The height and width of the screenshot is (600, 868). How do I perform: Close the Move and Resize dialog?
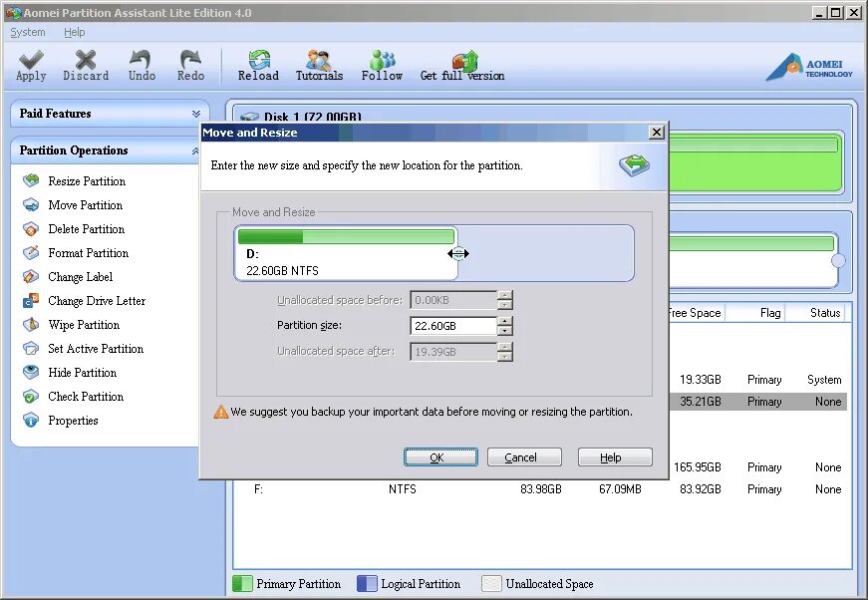point(656,133)
